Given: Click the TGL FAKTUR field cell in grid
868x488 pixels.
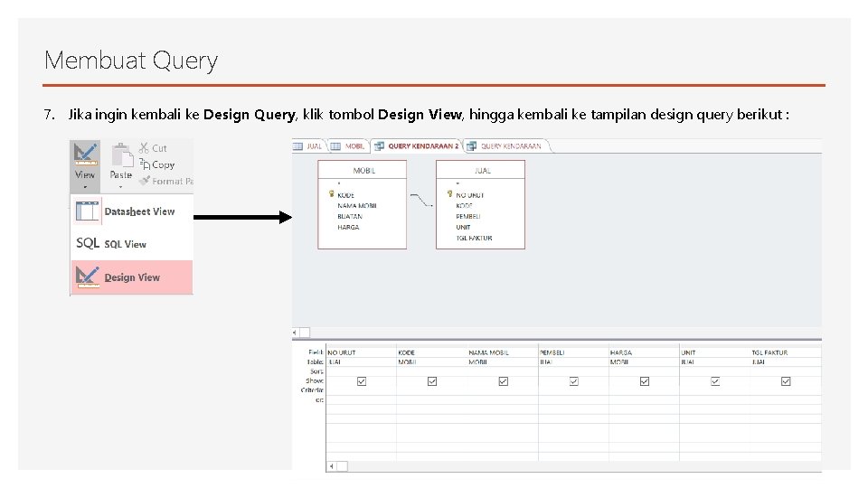Looking at the screenshot, I should [x=786, y=352].
